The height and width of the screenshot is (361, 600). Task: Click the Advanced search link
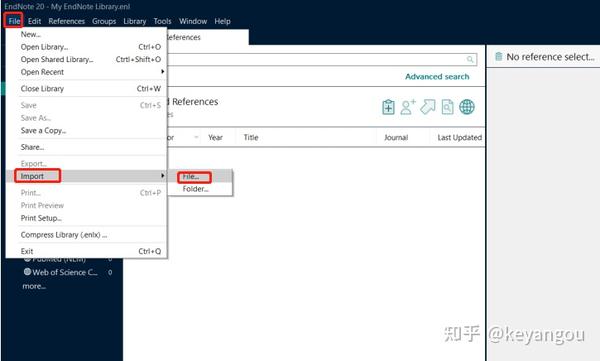[437, 77]
